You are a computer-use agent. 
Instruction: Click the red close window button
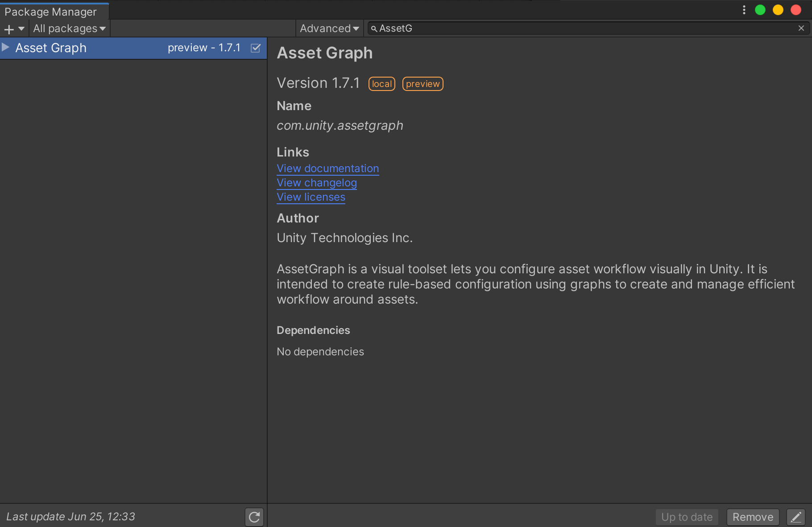tap(796, 10)
